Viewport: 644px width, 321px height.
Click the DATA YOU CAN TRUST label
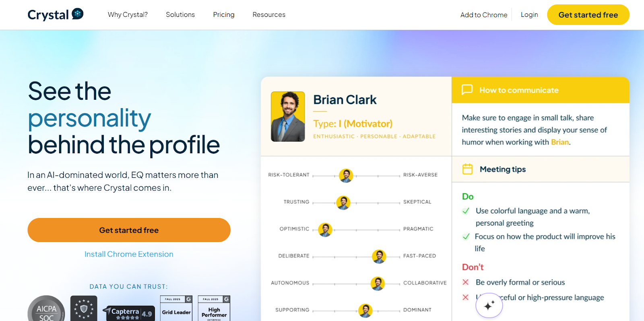pos(129,286)
